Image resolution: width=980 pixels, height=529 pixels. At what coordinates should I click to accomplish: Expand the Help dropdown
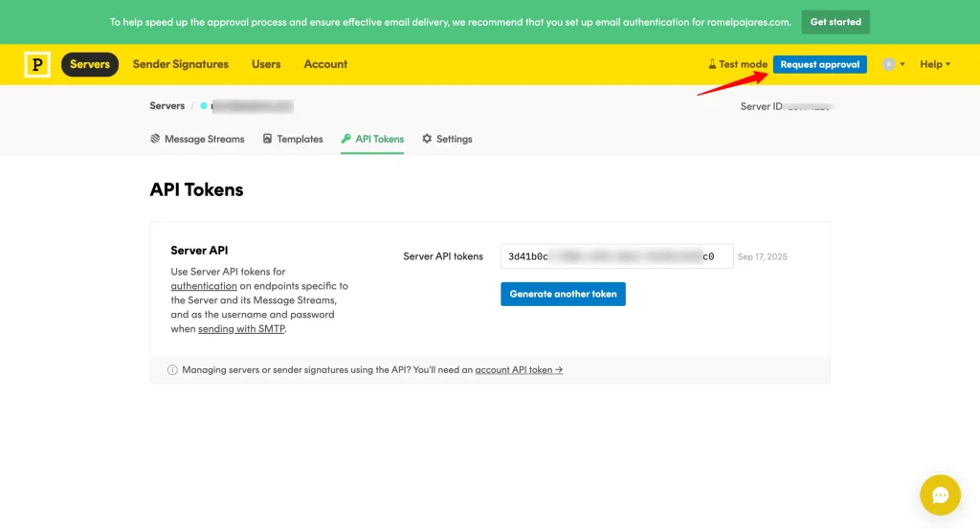pos(934,64)
